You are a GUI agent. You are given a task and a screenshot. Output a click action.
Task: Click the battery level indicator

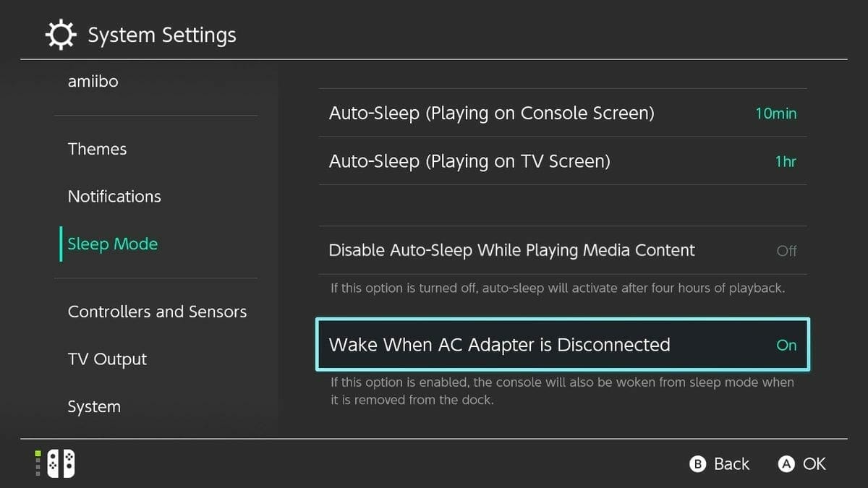pos(38,463)
